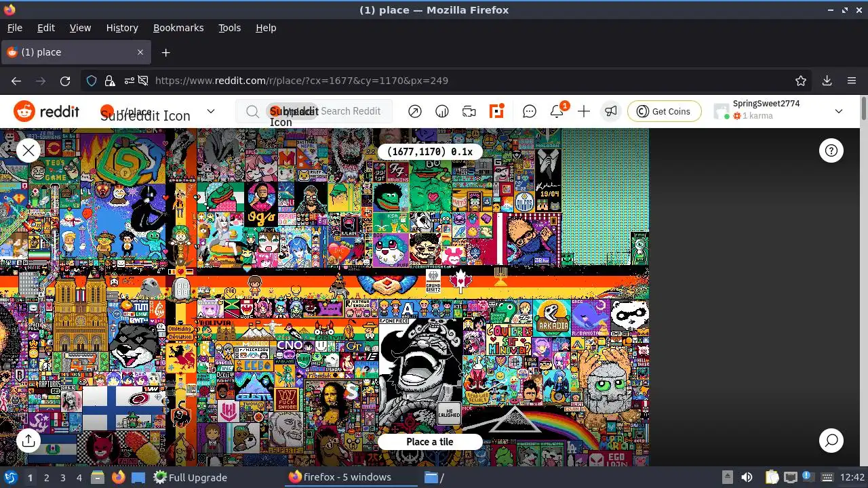Open Reddit Popular arrow icon

point(415,111)
